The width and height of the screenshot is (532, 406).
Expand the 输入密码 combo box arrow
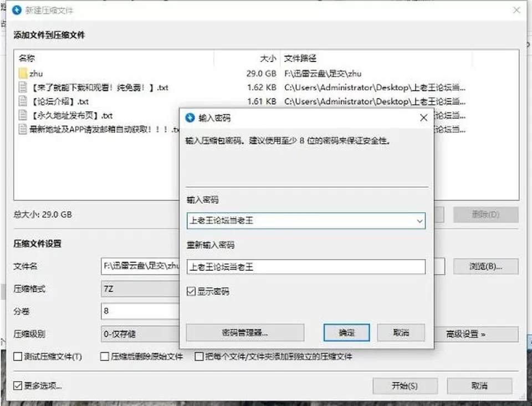point(420,221)
